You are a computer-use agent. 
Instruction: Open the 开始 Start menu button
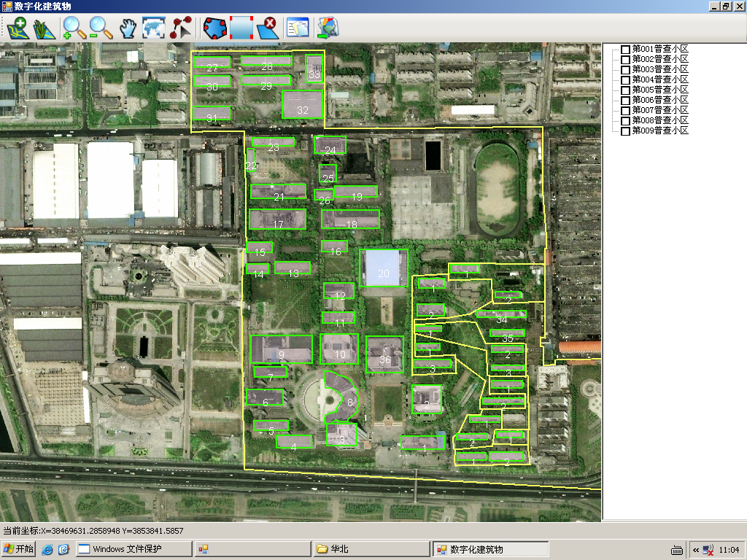(19, 549)
